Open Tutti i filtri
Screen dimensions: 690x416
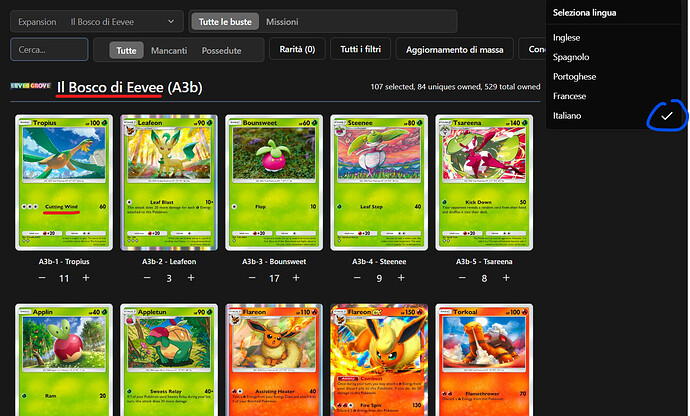pos(360,49)
